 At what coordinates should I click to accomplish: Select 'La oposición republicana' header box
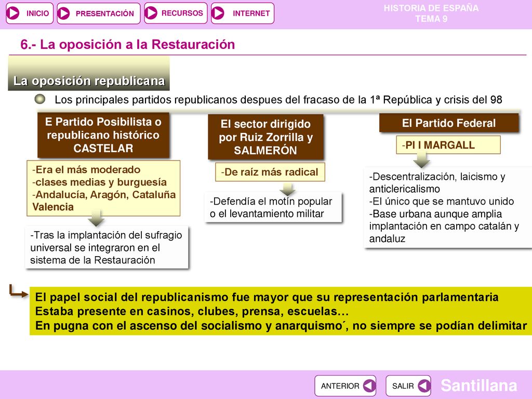pos(89,74)
